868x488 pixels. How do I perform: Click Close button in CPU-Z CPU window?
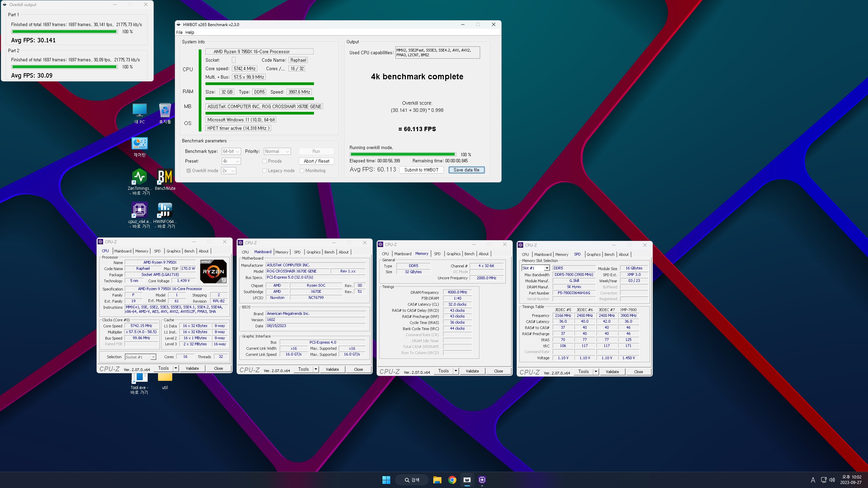click(x=218, y=368)
